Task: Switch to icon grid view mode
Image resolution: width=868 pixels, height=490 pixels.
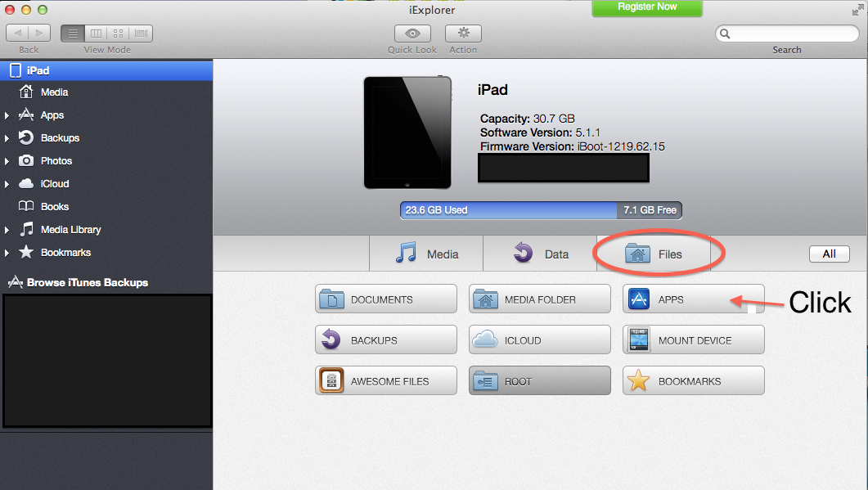Action: pos(118,34)
